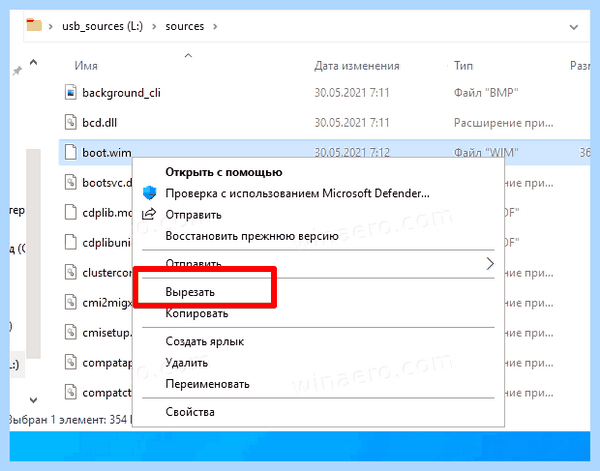Open the Отправить submenu arrow
This screenshot has width=600, height=471.
click(x=490, y=264)
